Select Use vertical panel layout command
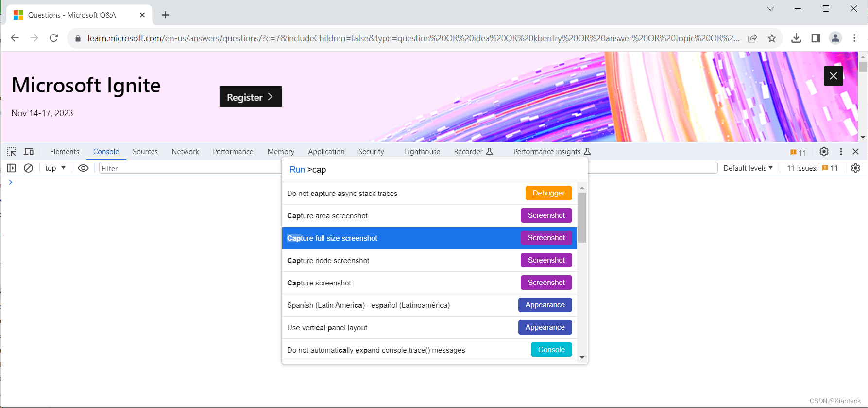This screenshot has height=408, width=868. pyautogui.click(x=429, y=328)
